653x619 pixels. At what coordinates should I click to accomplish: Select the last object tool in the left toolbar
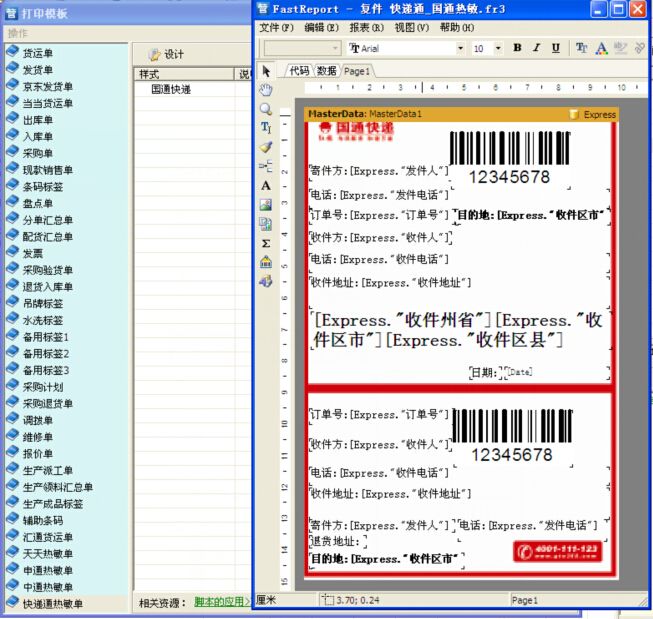(266, 281)
